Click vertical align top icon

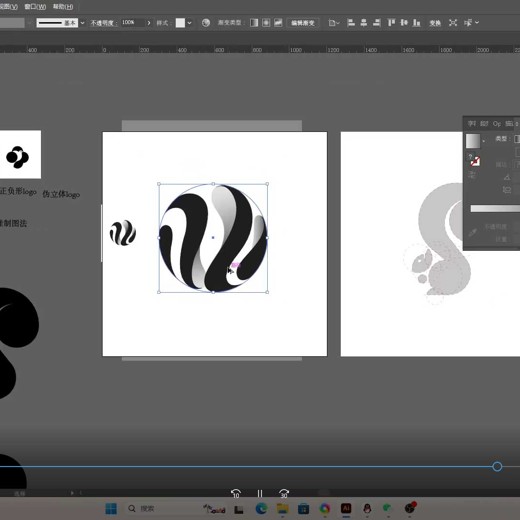[391, 23]
